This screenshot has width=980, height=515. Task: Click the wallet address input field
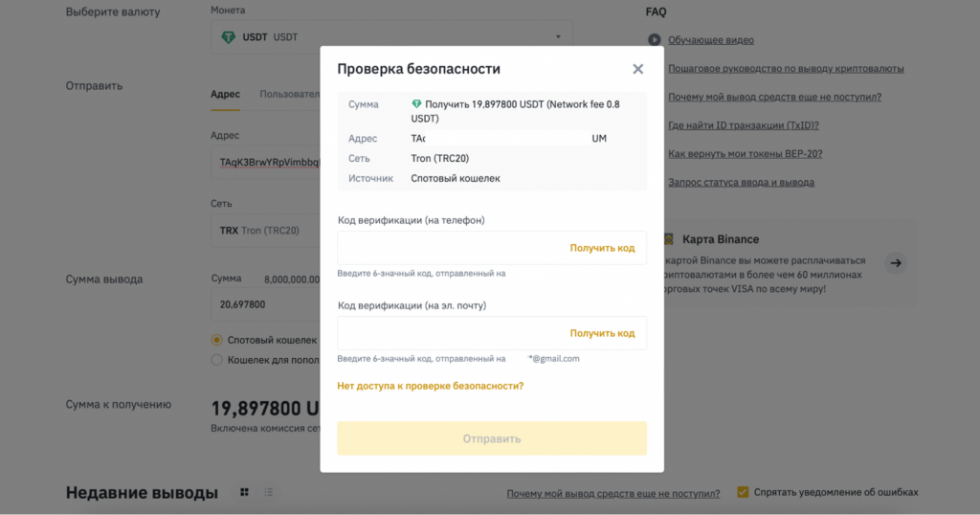(x=266, y=163)
